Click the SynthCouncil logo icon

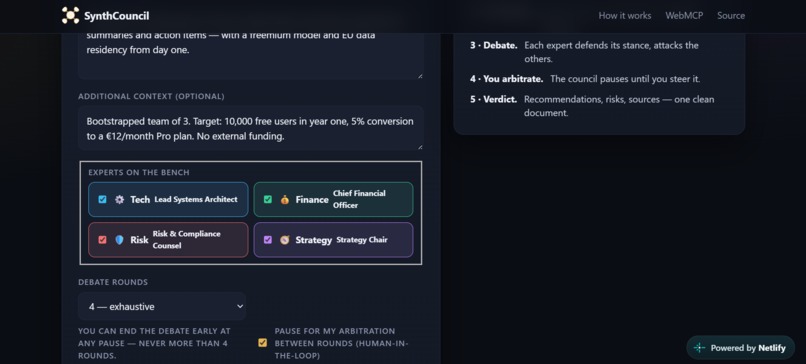tap(70, 15)
